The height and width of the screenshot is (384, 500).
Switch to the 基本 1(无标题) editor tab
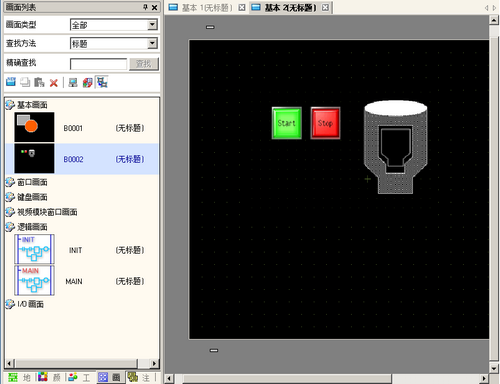(207, 8)
